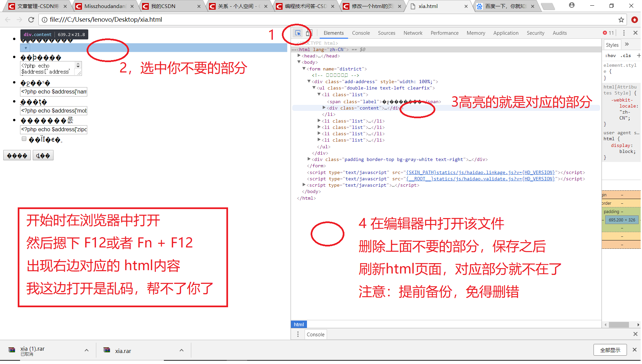Activate the inspect element picker tool
This screenshot has width=642, height=364.
click(298, 33)
